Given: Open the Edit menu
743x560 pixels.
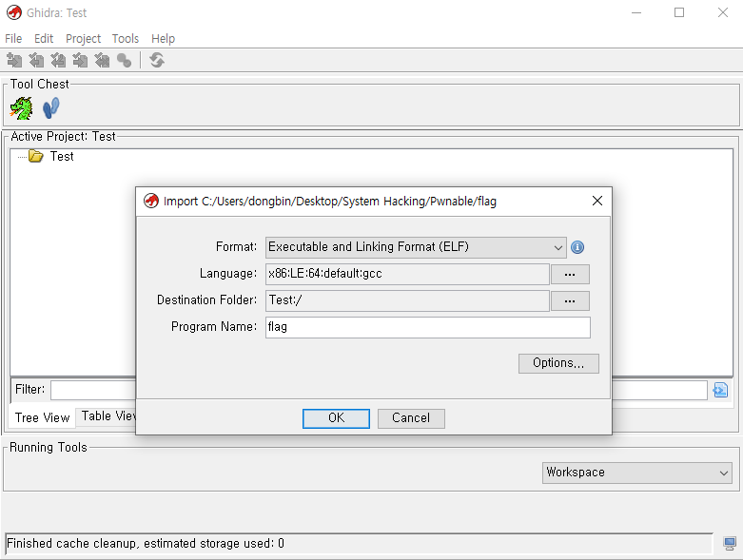Looking at the screenshot, I should click(44, 38).
